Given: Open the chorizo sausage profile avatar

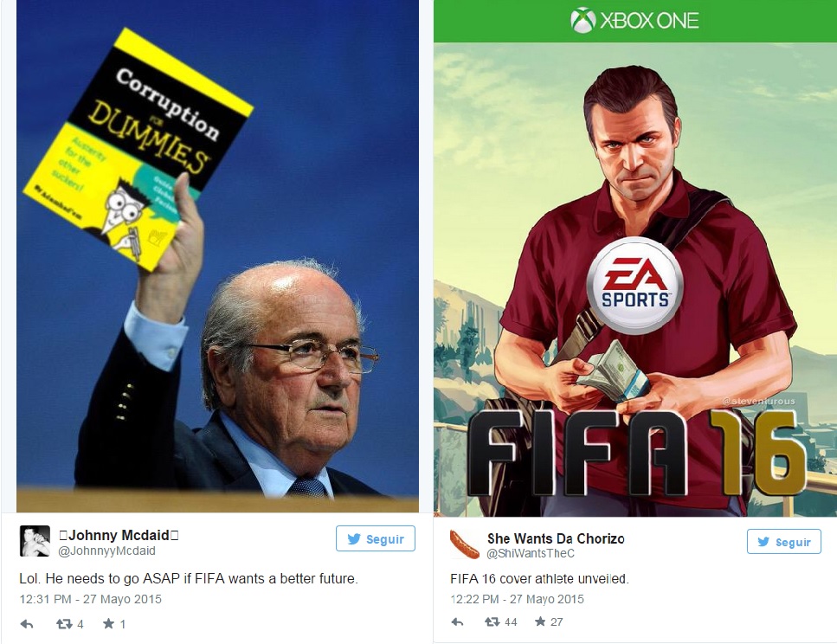Looking at the screenshot, I should 465,544.
